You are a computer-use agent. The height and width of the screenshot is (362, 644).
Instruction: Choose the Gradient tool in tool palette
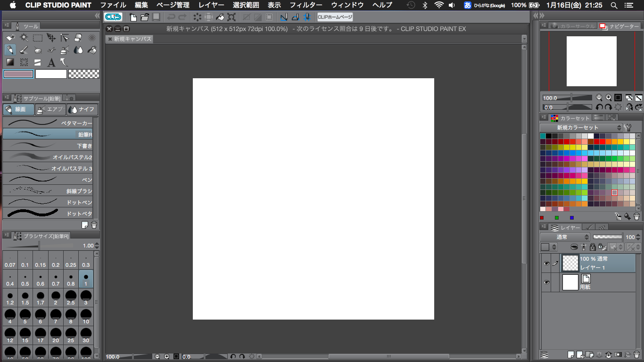click(x=10, y=62)
